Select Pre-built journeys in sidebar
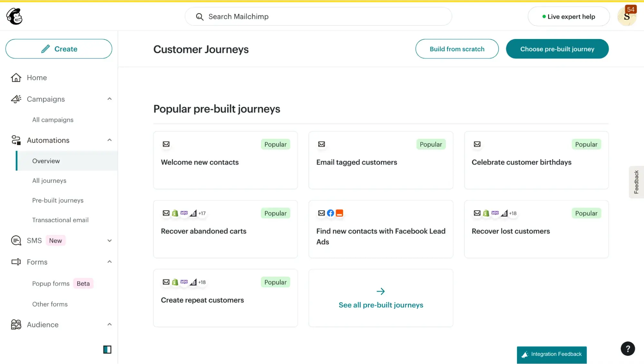The image size is (644, 364). coord(58,200)
